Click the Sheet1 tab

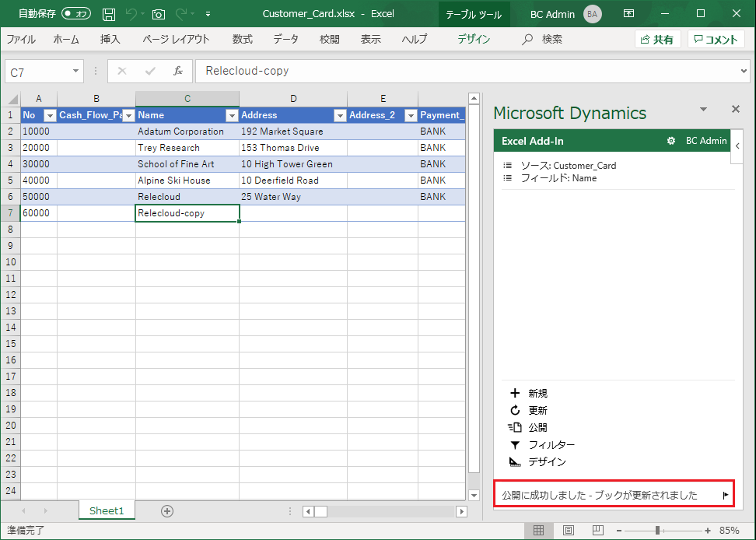107,511
